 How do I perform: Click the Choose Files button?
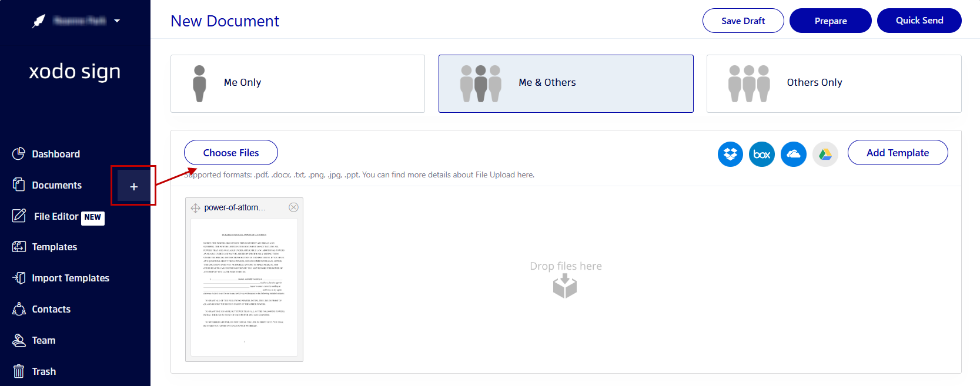(x=231, y=153)
